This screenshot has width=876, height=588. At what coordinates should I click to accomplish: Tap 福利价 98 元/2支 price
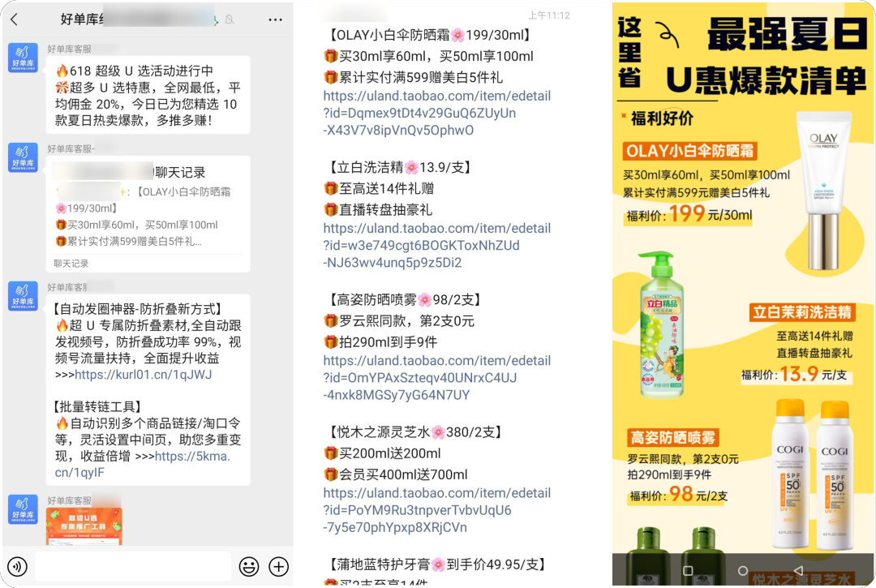pyautogui.click(x=678, y=495)
